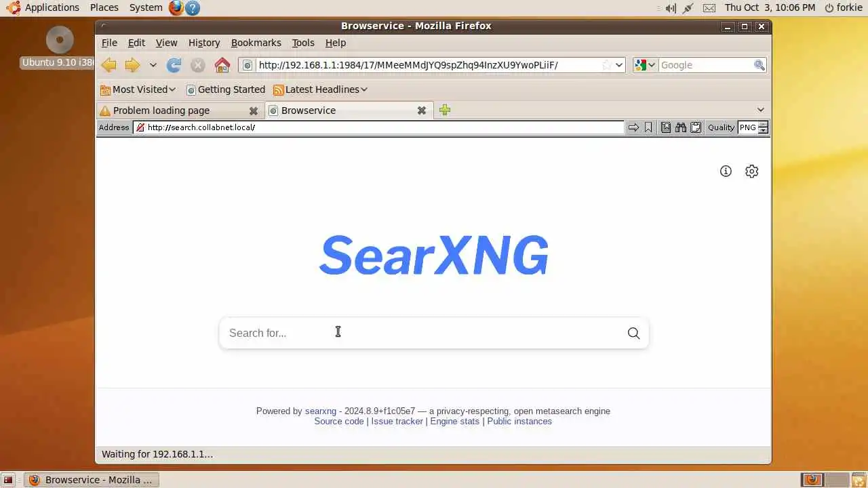Click the magnifier in the Google search box

click(759, 65)
